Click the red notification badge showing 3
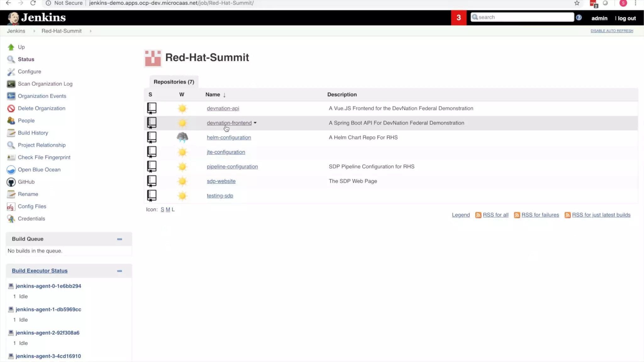Viewport: 644px width, 362px height. click(x=458, y=18)
